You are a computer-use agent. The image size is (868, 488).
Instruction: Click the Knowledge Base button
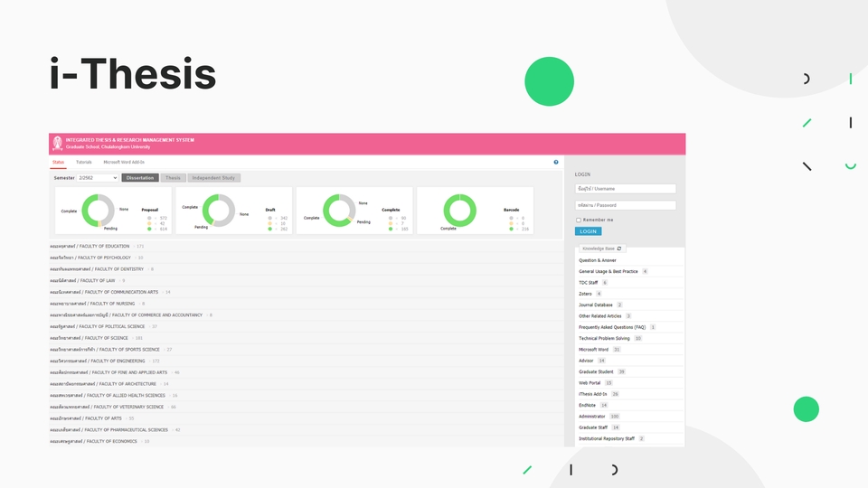pos(602,249)
